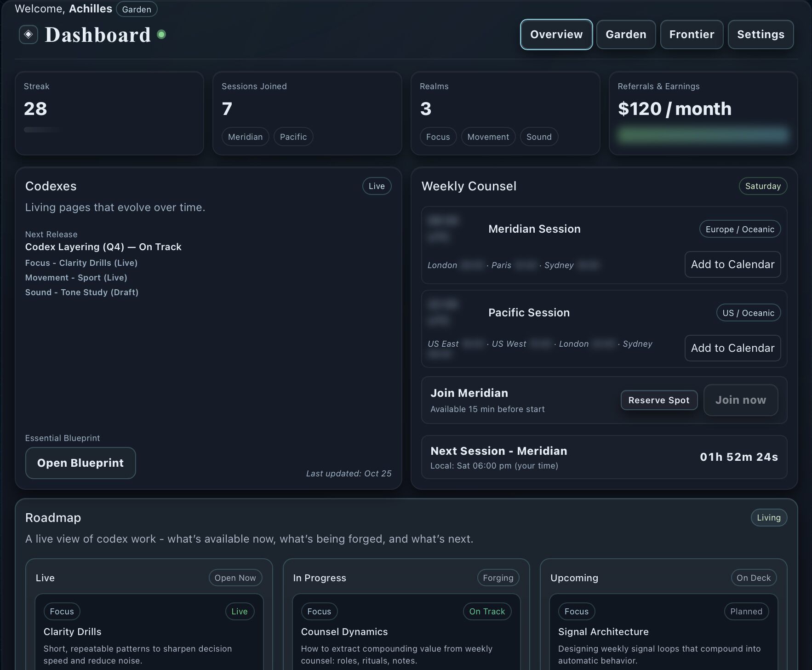Click the Garden badge next to Achilles
Screen dimensions: 812x670
click(x=137, y=9)
